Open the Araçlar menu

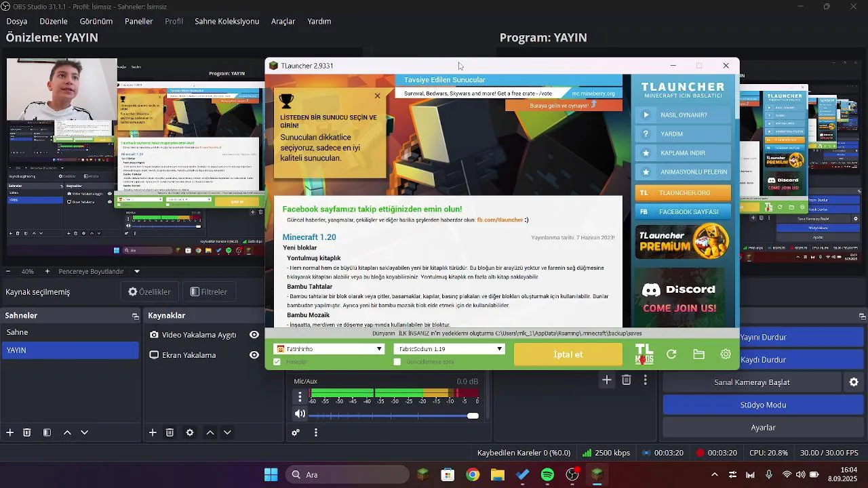click(283, 21)
